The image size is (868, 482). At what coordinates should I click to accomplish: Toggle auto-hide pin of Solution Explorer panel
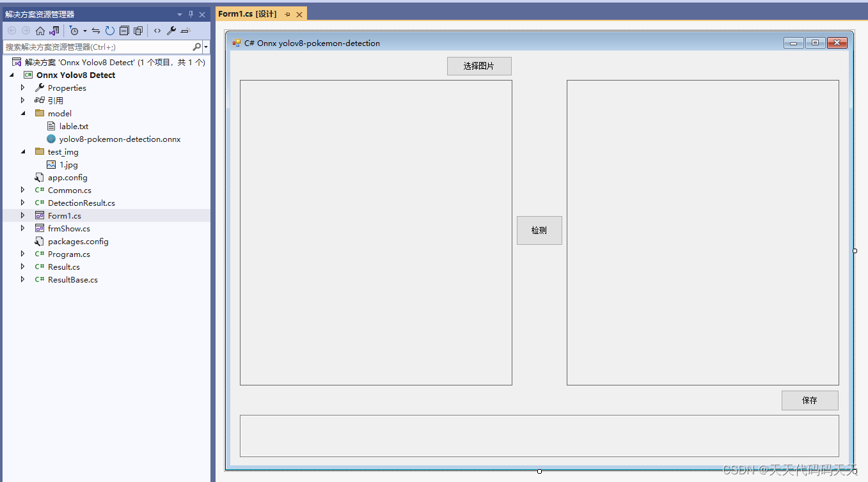point(191,14)
